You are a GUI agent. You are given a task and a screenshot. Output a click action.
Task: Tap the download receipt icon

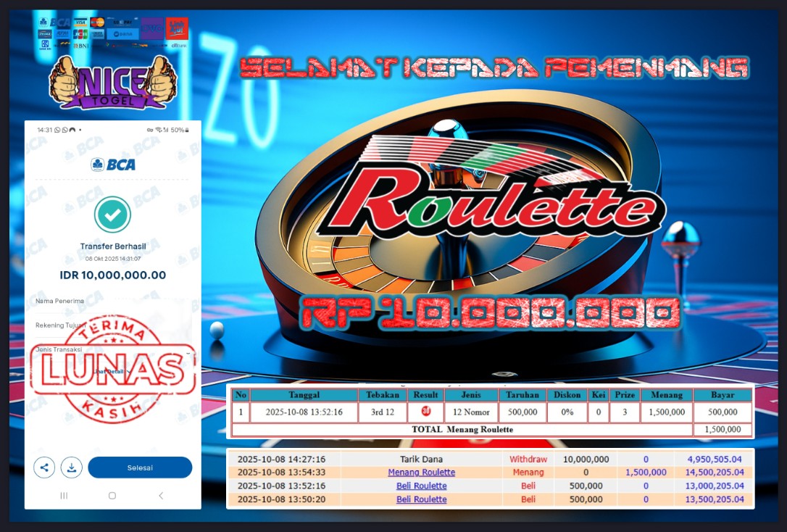click(71, 467)
